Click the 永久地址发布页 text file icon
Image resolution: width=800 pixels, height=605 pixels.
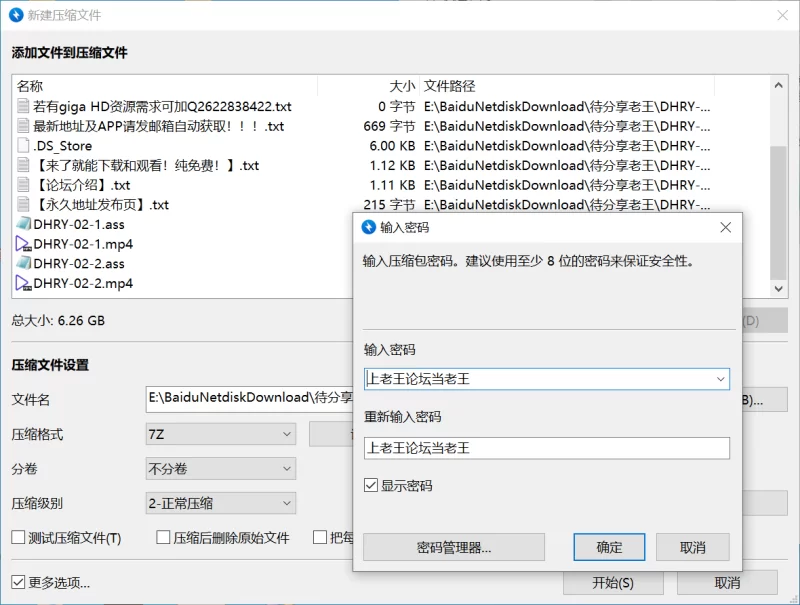click(x=24, y=205)
